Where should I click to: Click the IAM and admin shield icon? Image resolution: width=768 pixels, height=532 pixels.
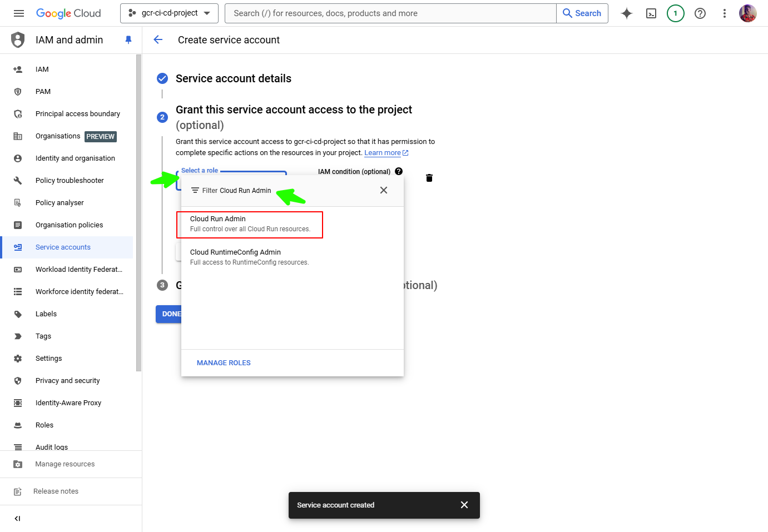(18, 40)
